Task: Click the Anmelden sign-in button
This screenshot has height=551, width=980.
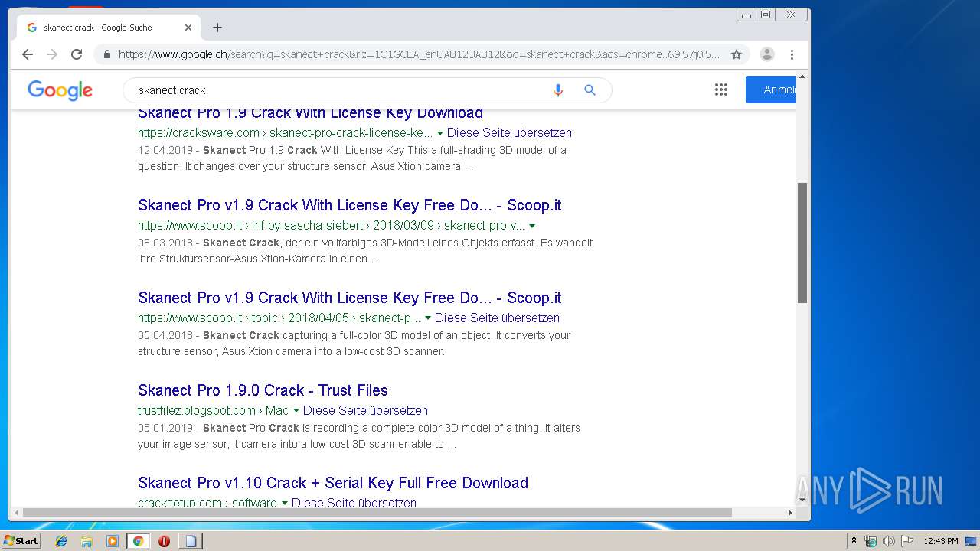Action: pos(771,90)
